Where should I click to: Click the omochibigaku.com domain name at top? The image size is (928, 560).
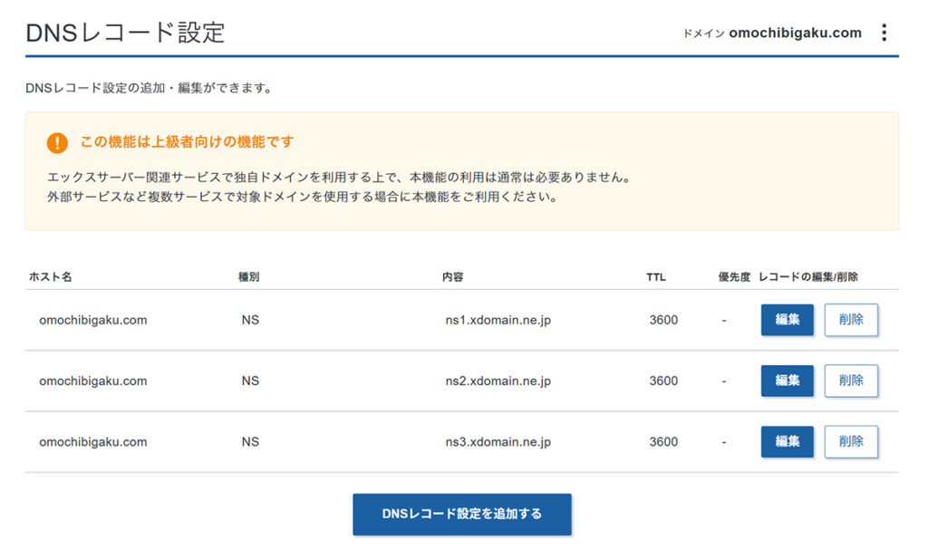(x=795, y=33)
